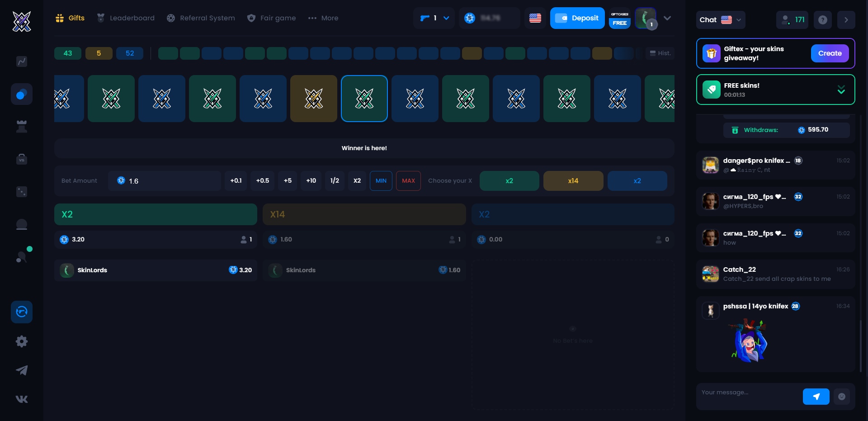Screen dimensions: 868x421
Task: Click pshssa sticker image in chat
Action: (x=749, y=340)
